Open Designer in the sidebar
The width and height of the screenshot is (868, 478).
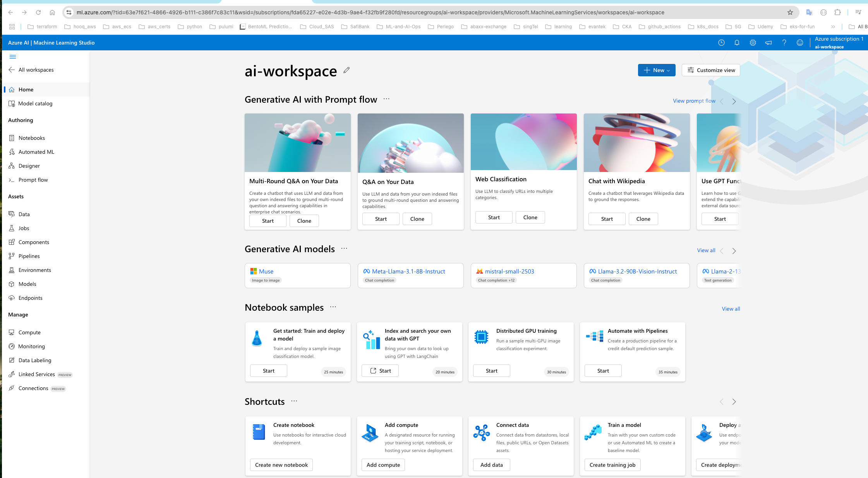[x=46, y=166]
